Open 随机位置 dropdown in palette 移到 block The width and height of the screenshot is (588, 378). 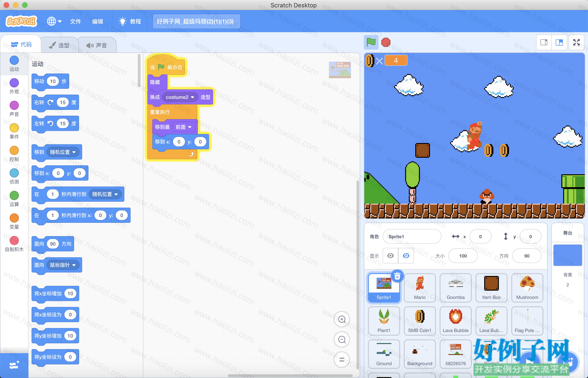coord(63,152)
